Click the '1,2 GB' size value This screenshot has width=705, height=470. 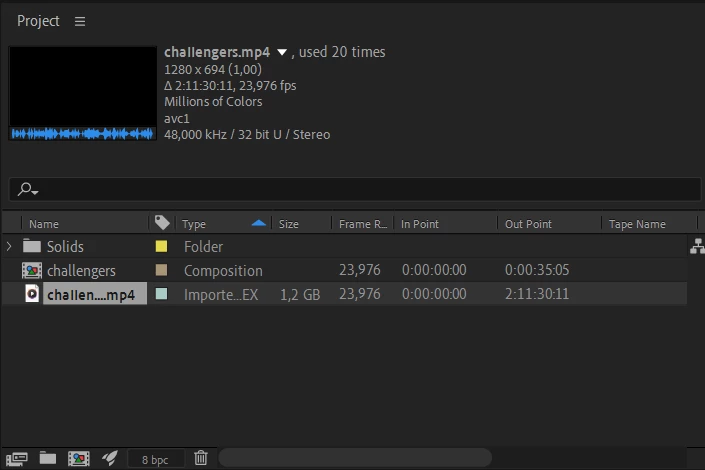point(300,295)
